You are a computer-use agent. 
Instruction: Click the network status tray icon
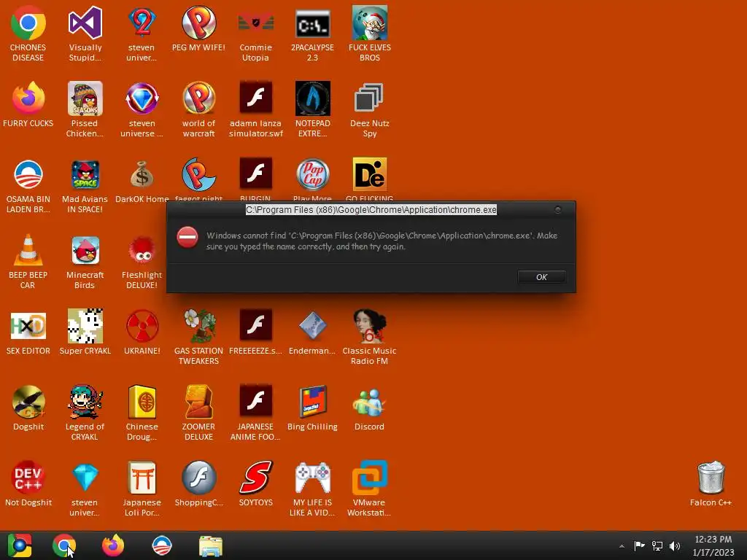657,545
